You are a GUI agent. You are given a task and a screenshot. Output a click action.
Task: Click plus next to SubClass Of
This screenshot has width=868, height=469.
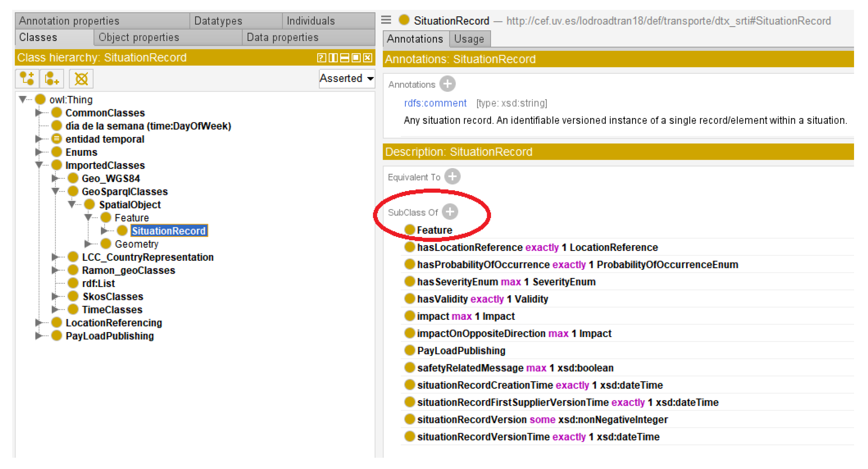[450, 212]
